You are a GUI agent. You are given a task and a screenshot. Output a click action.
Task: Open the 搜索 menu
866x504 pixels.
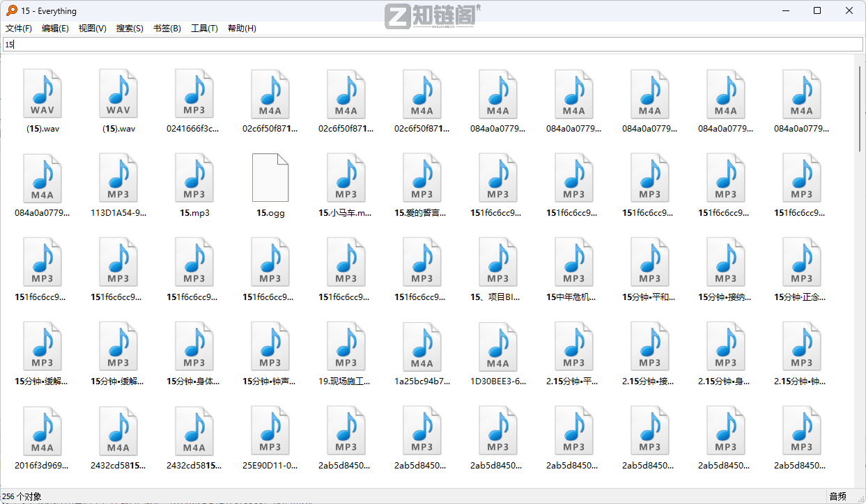(x=130, y=28)
